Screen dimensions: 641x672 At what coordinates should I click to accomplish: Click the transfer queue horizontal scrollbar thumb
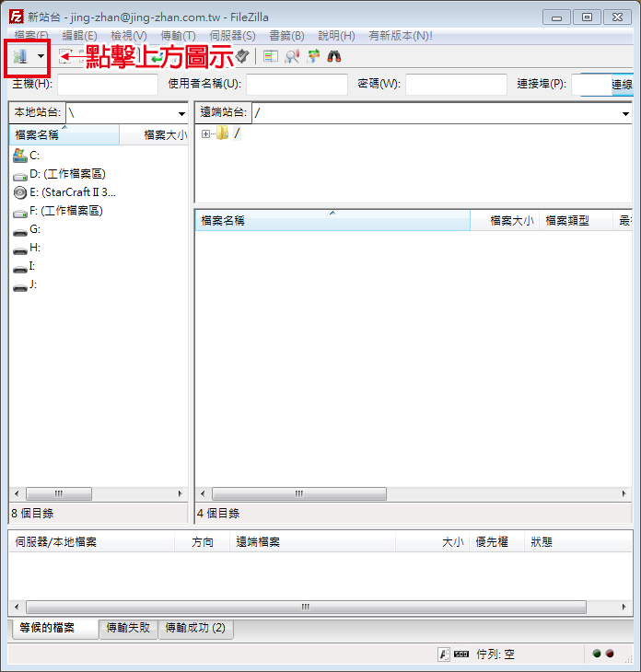tap(306, 607)
